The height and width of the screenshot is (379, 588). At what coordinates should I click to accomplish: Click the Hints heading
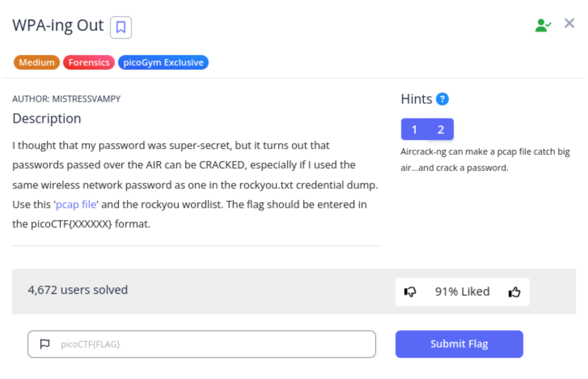click(x=417, y=99)
